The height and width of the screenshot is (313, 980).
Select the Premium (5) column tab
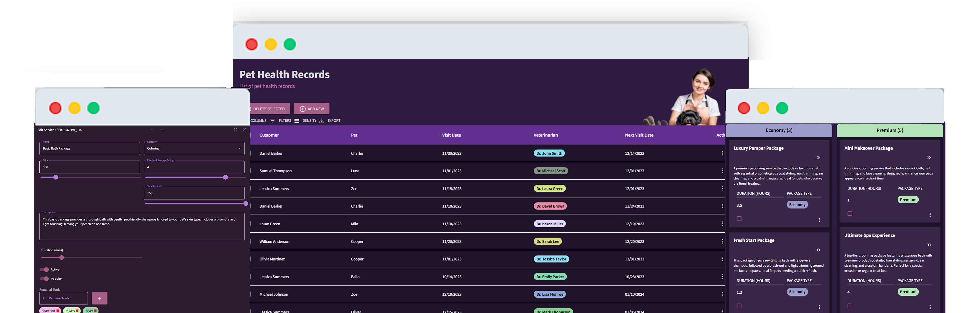coord(889,130)
